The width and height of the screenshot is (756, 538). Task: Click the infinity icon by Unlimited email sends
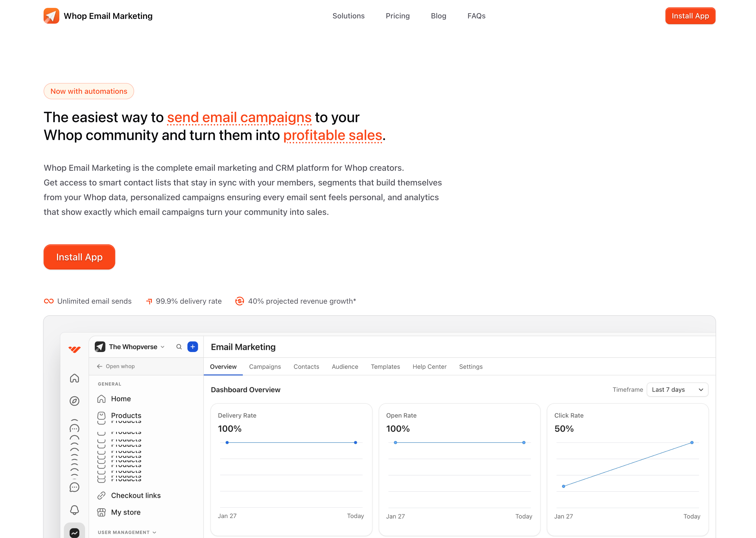(49, 301)
